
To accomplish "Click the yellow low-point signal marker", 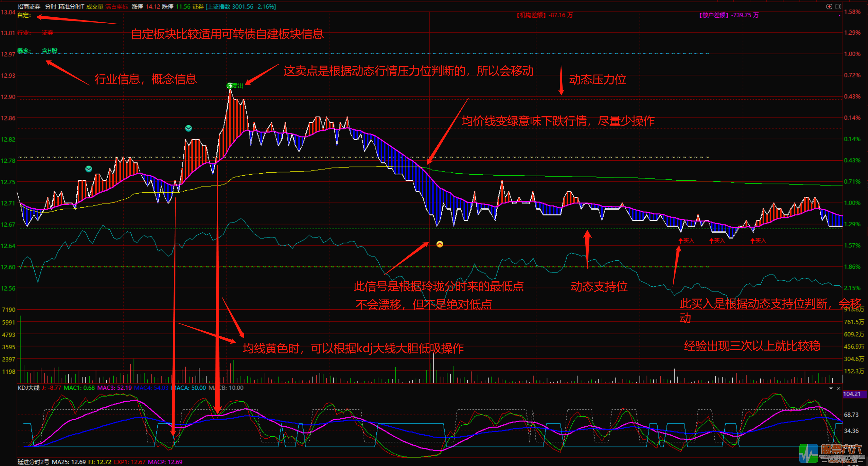I will coord(440,244).
